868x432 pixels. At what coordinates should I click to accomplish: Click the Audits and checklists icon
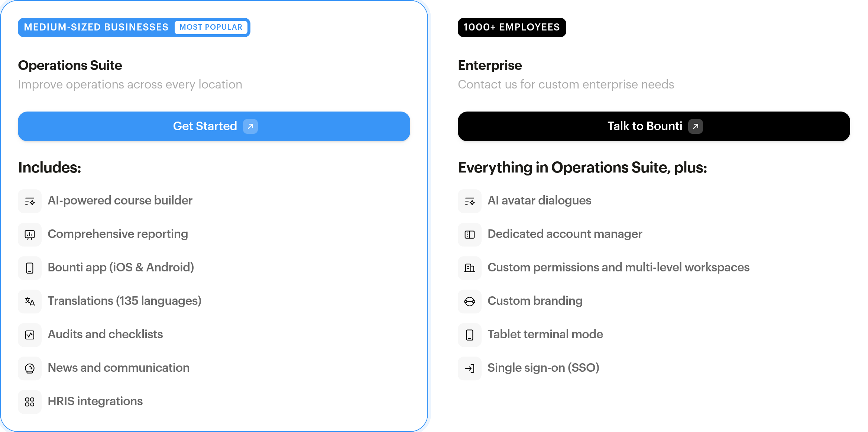pyautogui.click(x=30, y=335)
